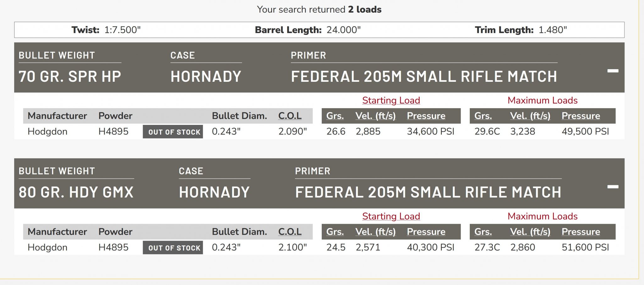Click starting Vel. (ft/s) header in 80 GR. table
This screenshot has height=285, width=644.
[375, 232]
